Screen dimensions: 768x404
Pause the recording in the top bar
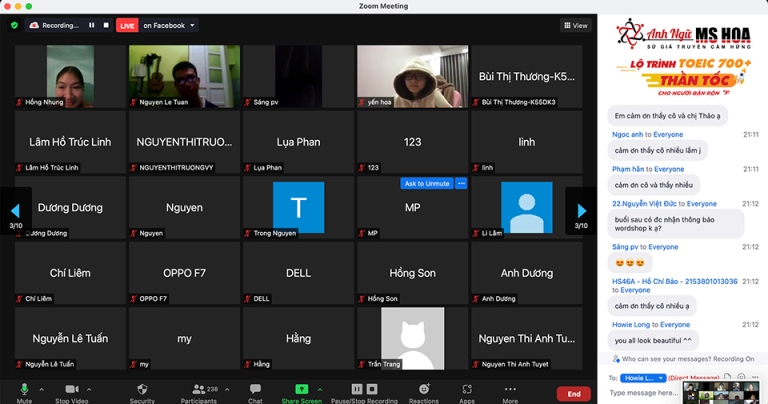pos(92,25)
